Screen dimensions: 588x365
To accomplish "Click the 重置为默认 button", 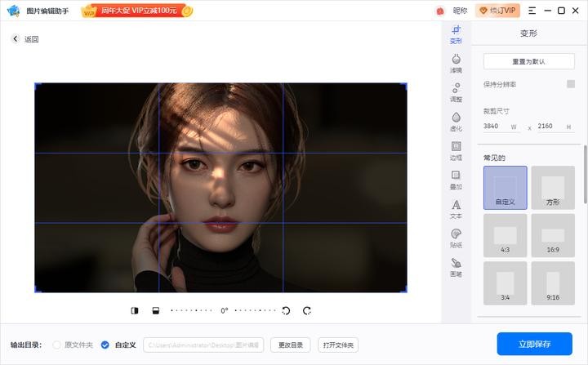I will [x=528, y=61].
